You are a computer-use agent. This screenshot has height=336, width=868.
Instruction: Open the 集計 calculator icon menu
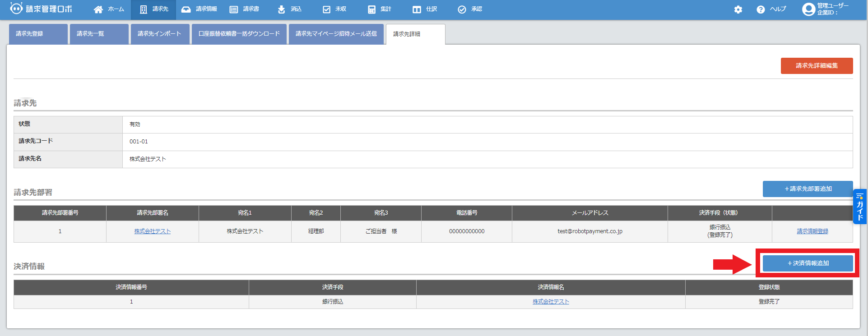click(380, 9)
